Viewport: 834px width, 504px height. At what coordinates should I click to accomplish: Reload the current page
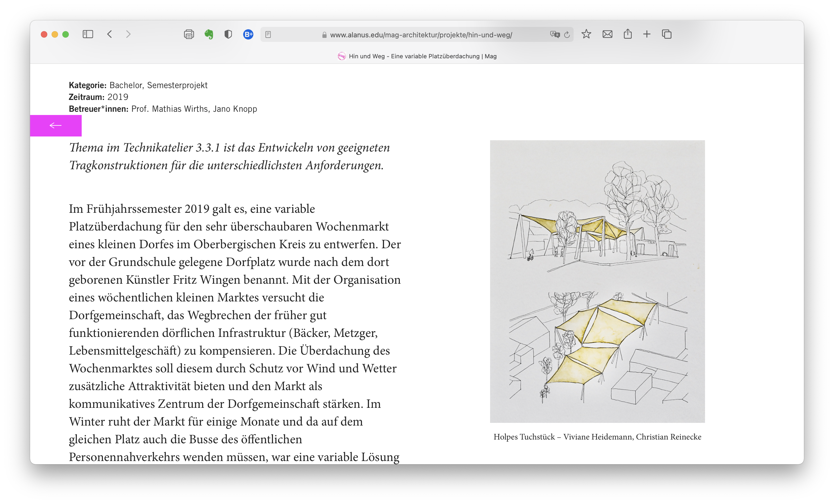click(567, 35)
